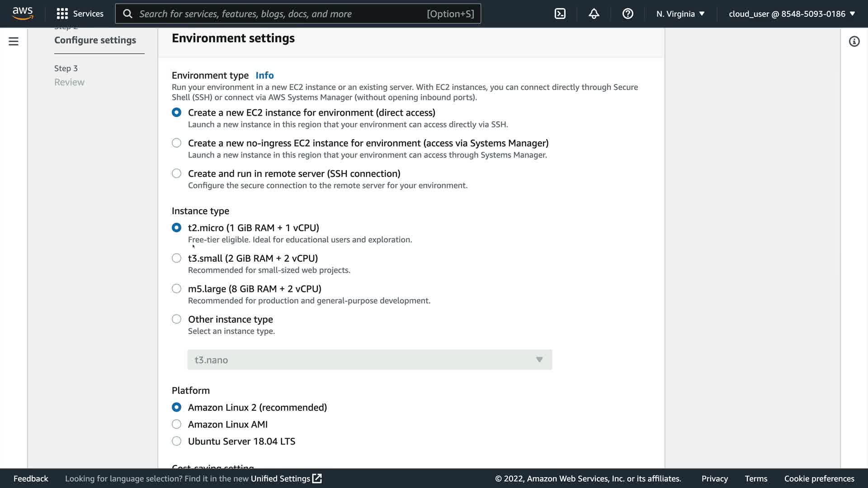Go to Step 3 Review
The width and height of the screenshot is (868, 488).
pyautogui.click(x=69, y=82)
